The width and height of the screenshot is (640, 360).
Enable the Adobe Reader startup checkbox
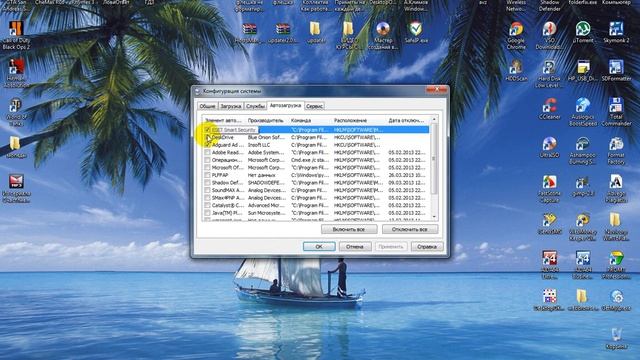(x=207, y=152)
